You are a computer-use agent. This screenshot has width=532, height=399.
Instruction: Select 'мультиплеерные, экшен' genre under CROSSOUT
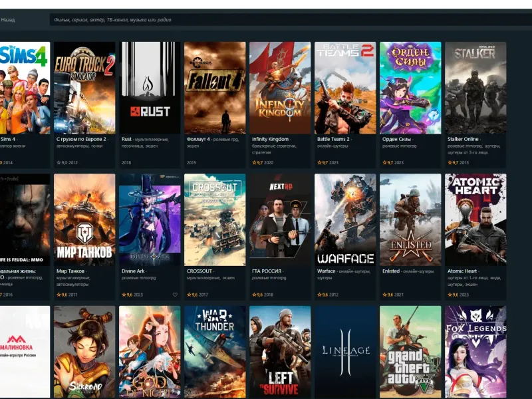[x=209, y=278]
